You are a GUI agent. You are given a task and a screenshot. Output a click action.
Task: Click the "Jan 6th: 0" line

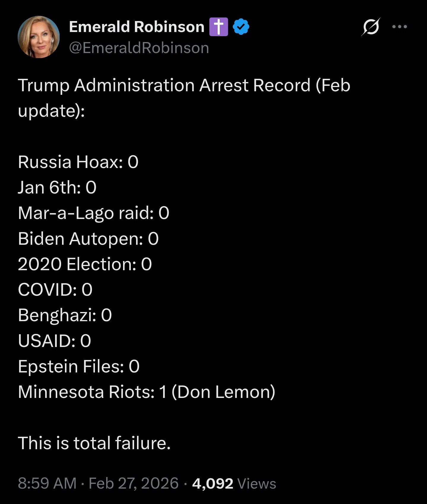pos(57,188)
